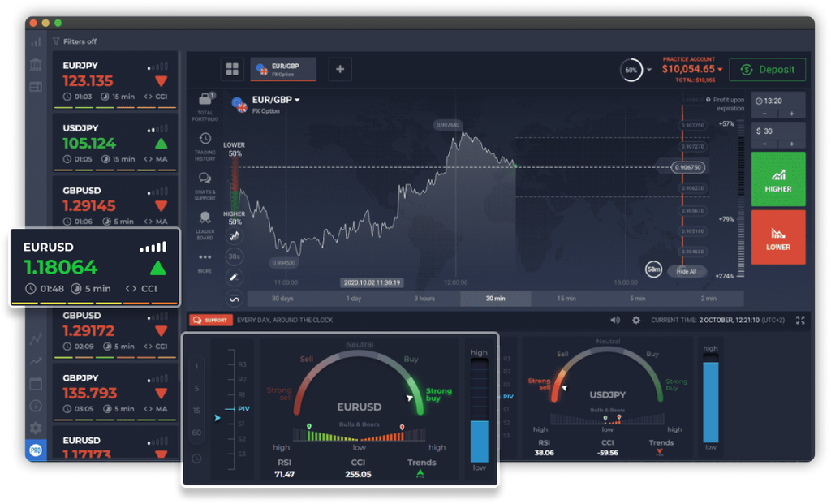Open the calendar sidebar icon
Viewport: 831px width, 504px height.
click(36, 384)
